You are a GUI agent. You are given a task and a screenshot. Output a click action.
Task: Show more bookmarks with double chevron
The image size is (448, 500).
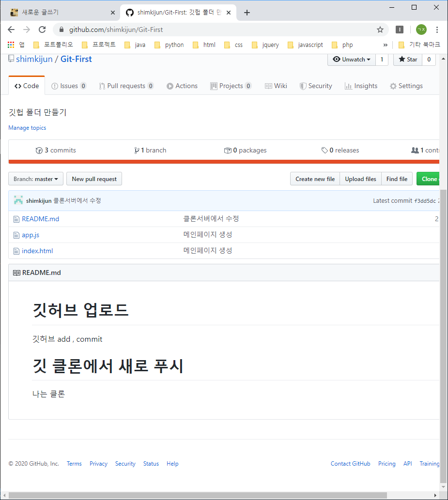[386, 45]
